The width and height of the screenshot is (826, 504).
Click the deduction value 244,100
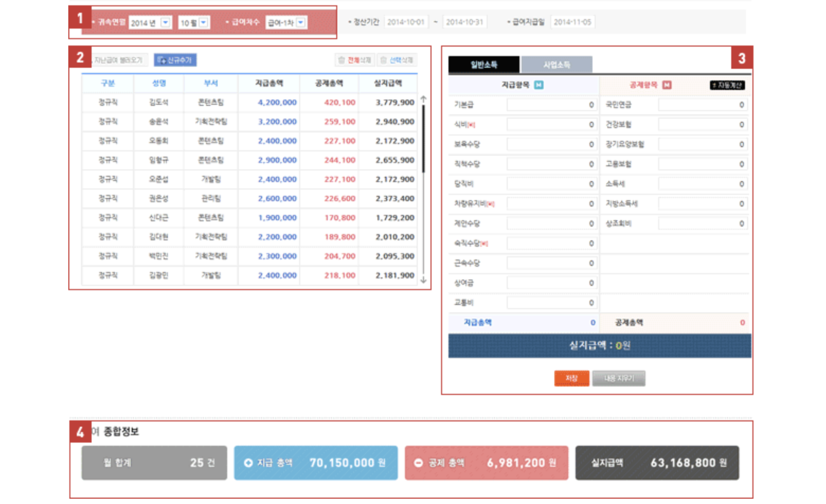point(339,160)
